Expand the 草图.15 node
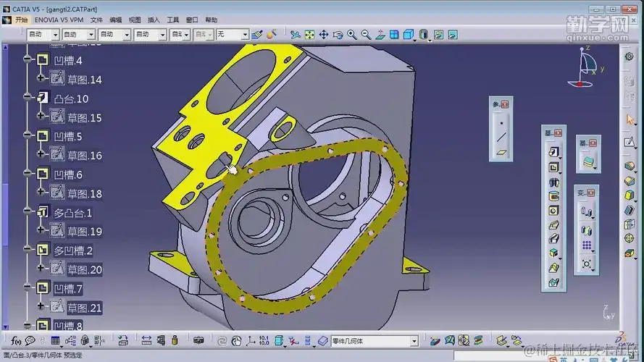 [41, 116]
